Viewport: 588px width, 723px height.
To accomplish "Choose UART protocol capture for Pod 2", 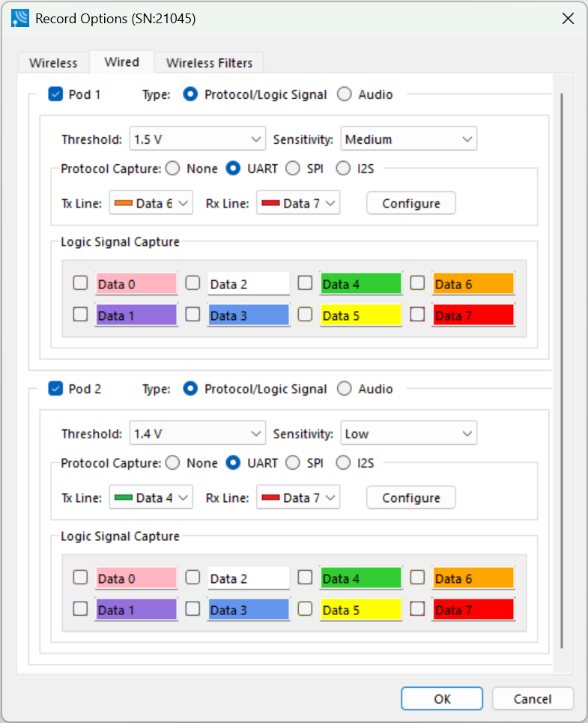I will (x=233, y=462).
